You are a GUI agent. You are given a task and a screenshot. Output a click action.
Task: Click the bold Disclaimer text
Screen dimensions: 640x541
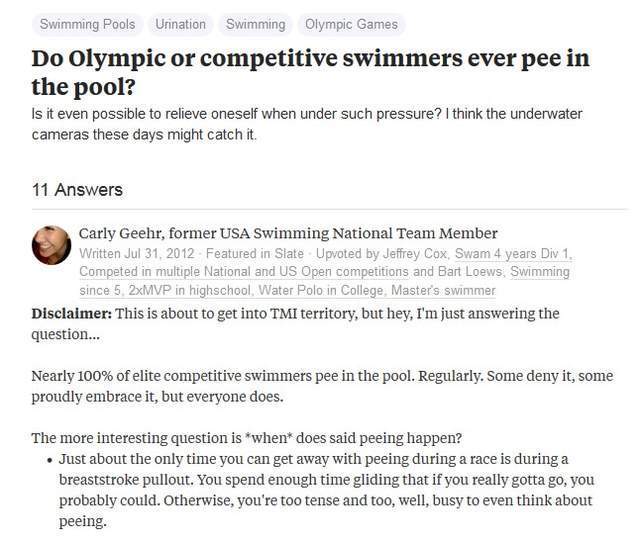point(71,314)
